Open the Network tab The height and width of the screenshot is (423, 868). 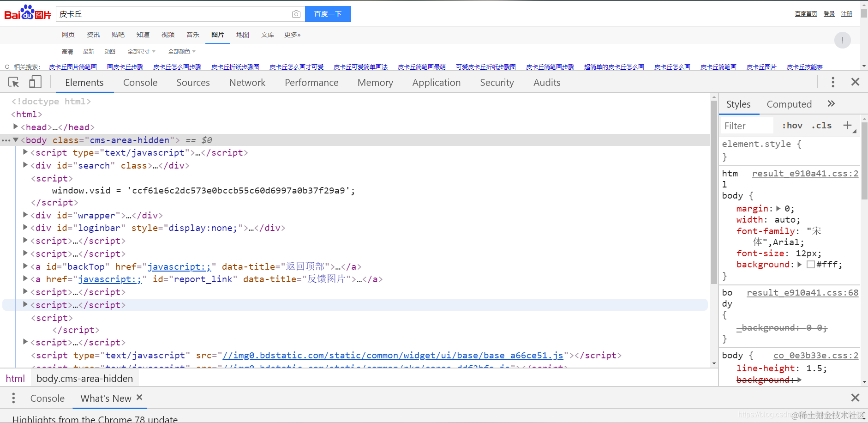click(247, 82)
